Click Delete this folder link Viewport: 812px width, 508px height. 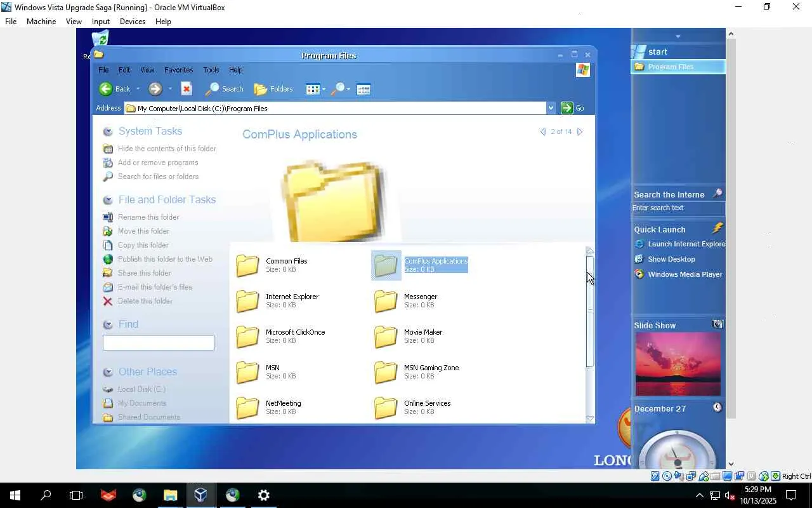tap(145, 301)
